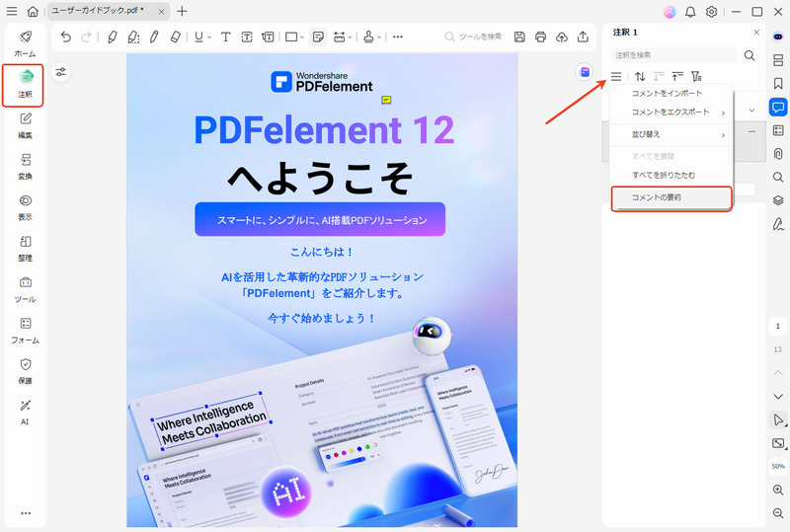Viewport: 790px width, 532px height.
Task: Open the form fields panel icon
Action: tap(778, 130)
